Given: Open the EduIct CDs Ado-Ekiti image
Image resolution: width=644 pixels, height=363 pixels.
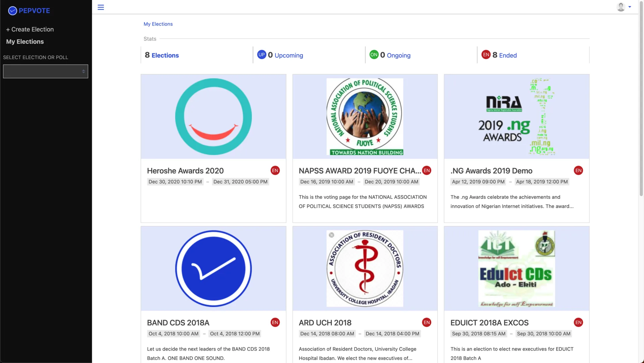Looking at the screenshot, I should point(517,268).
